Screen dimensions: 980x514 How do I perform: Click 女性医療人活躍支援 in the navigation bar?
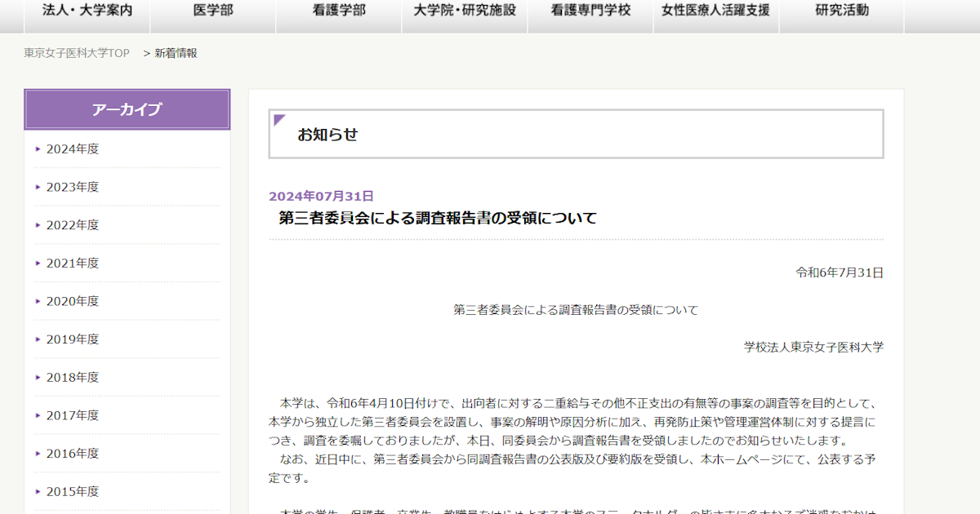pyautogui.click(x=716, y=11)
